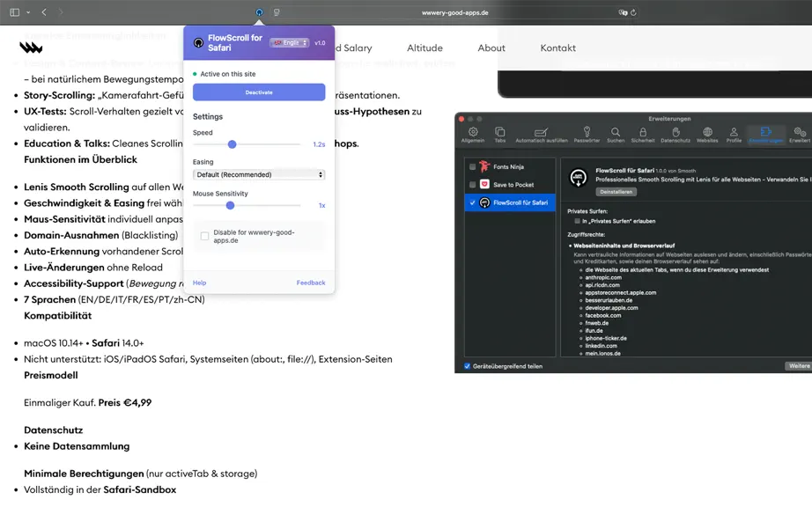Click the site logo
The width and height of the screenshot is (812, 507).
(x=31, y=48)
